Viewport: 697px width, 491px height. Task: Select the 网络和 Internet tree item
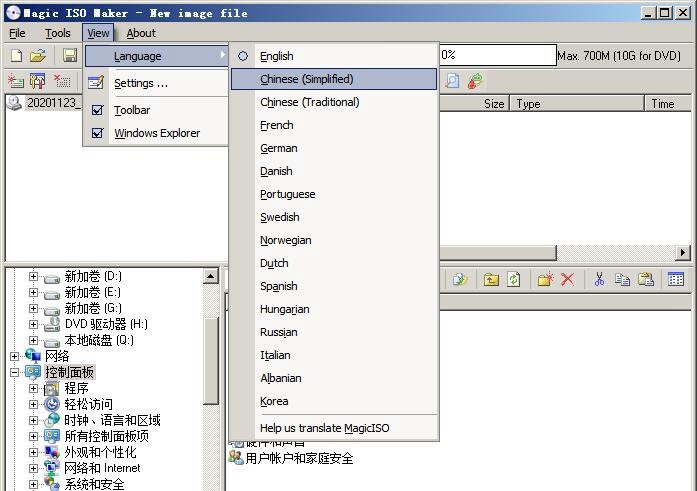click(x=102, y=468)
